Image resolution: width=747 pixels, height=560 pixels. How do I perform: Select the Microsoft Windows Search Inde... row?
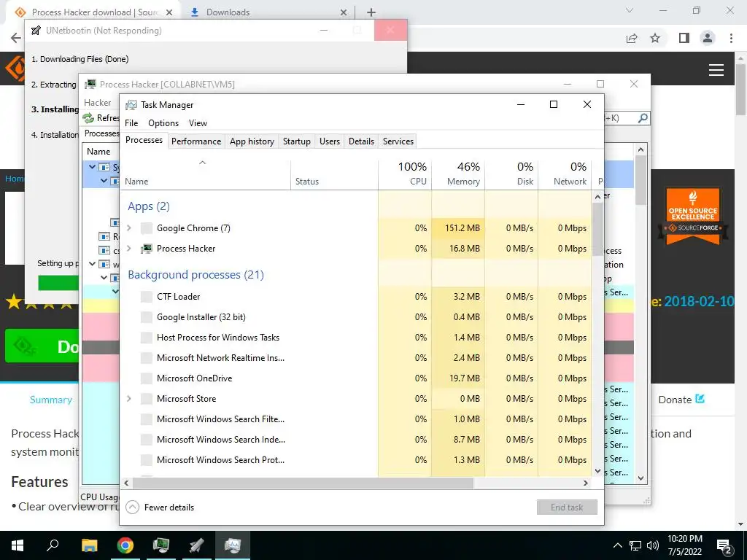[355, 440]
